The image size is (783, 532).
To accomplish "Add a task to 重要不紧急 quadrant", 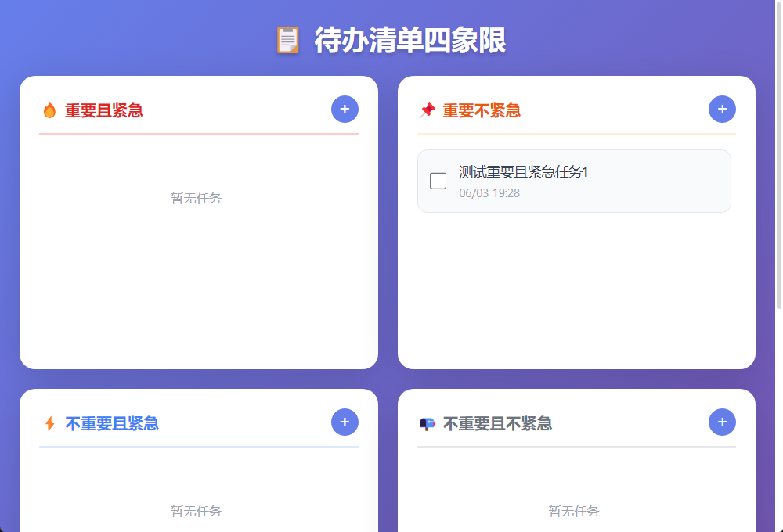I will pos(722,109).
